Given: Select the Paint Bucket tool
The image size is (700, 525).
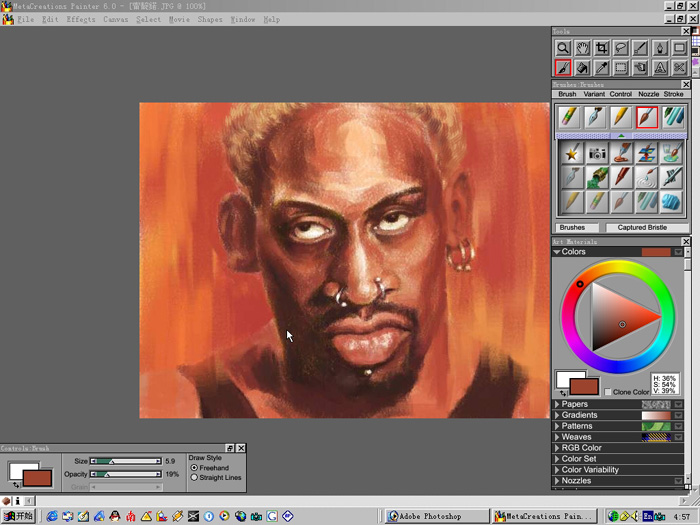Looking at the screenshot, I should (x=582, y=68).
